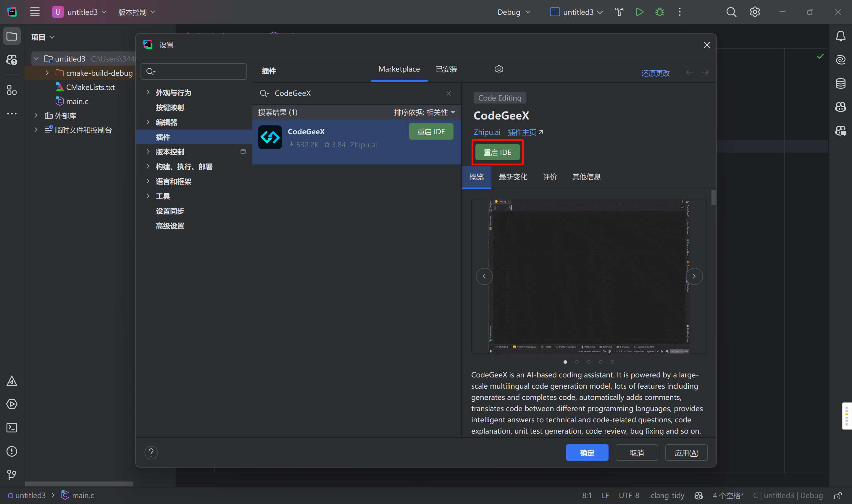This screenshot has height=504, width=852.
Task: Open the AI Assistant spiral icon
Action: click(840, 60)
